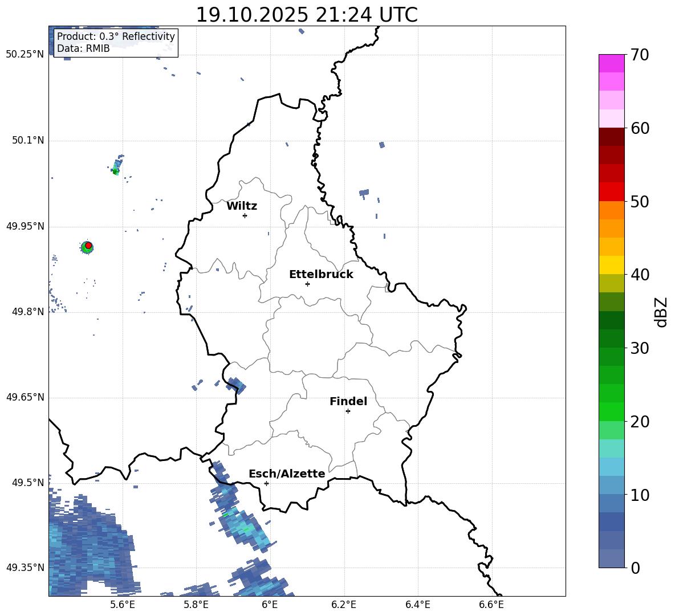Click the 5.6°E longitude tick label
The image size is (675, 616).
(x=123, y=605)
